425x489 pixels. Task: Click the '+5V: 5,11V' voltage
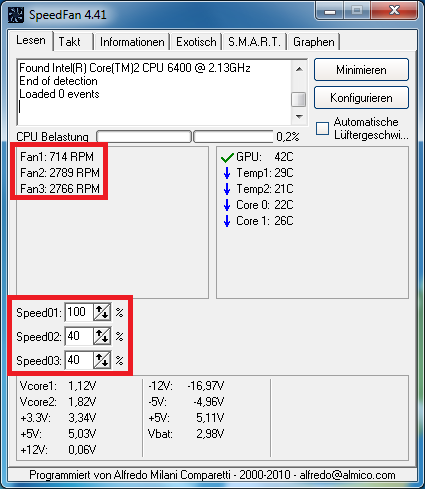[186, 418]
